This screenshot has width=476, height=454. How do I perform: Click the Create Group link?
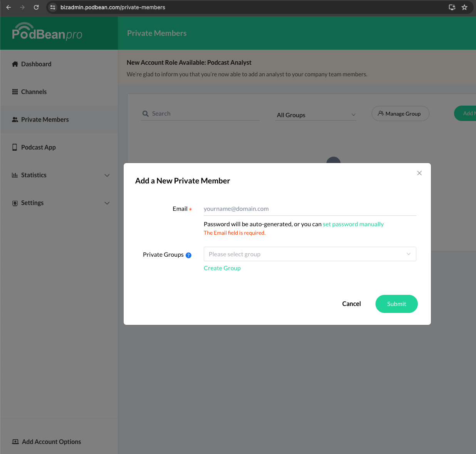pyautogui.click(x=222, y=268)
